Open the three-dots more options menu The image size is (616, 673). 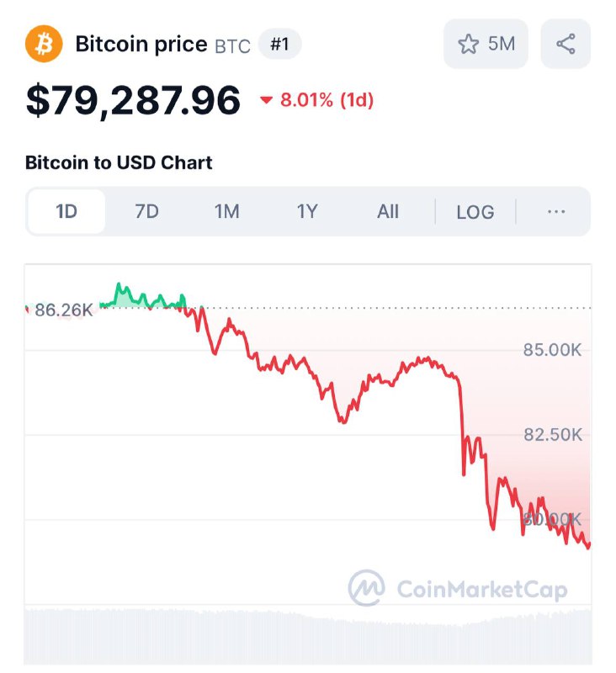[x=556, y=212]
